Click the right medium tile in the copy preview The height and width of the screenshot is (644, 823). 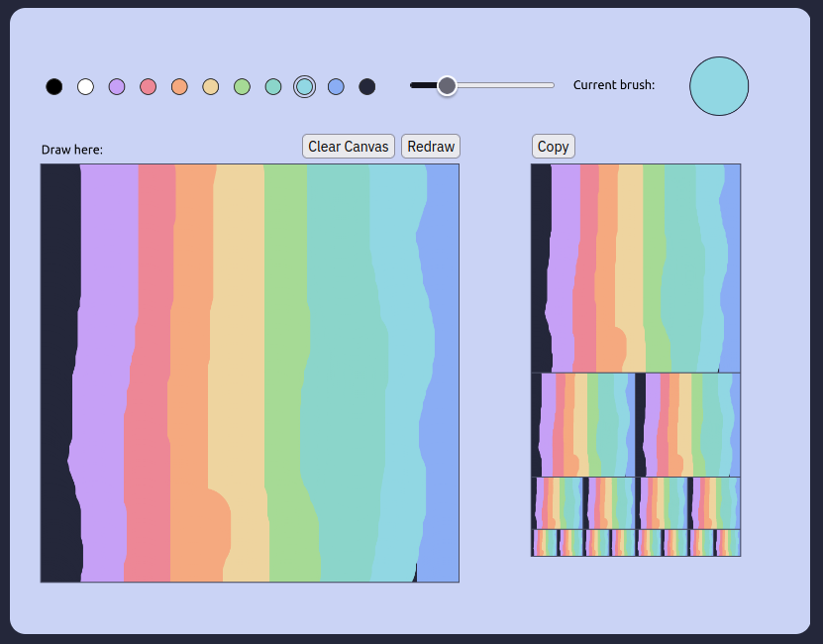[x=688, y=425]
